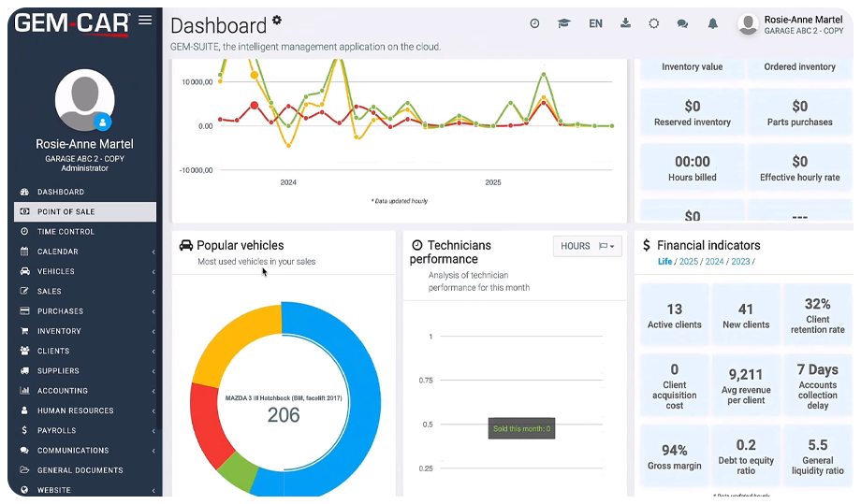
Task: Expand the Accounting sidebar section
Action: pyautogui.click(x=84, y=391)
